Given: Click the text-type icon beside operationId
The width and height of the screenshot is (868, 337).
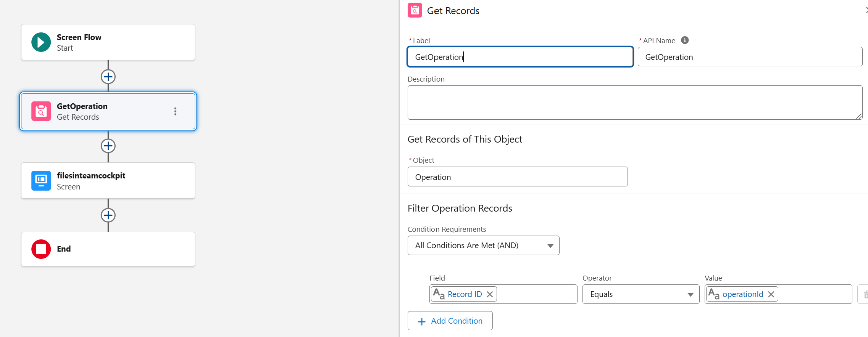Looking at the screenshot, I should 714,294.
